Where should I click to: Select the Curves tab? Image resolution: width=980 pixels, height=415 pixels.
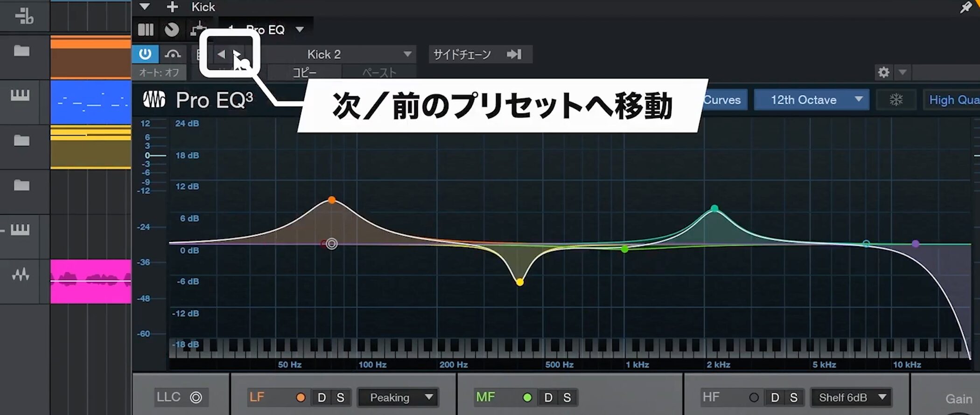pyautogui.click(x=722, y=100)
